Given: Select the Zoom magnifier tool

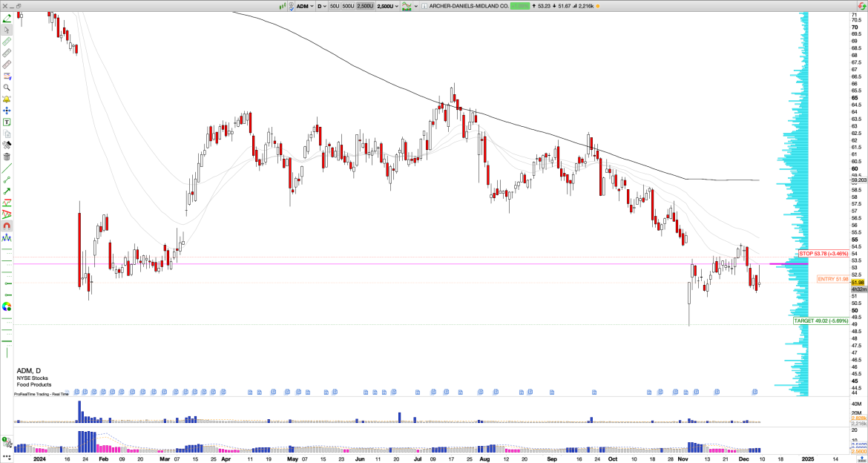Looking at the screenshot, I should [x=6, y=88].
